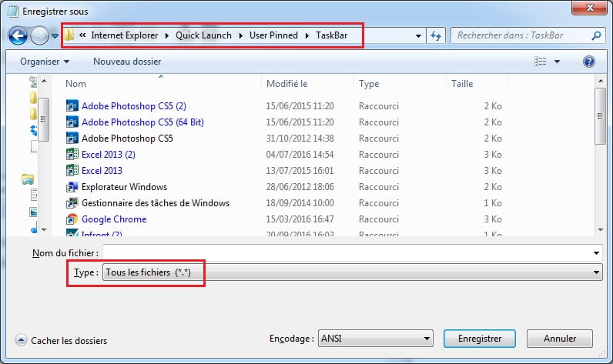
Task: Select the Google Chrome shortcut icon
Action: [x=72, y=219]
